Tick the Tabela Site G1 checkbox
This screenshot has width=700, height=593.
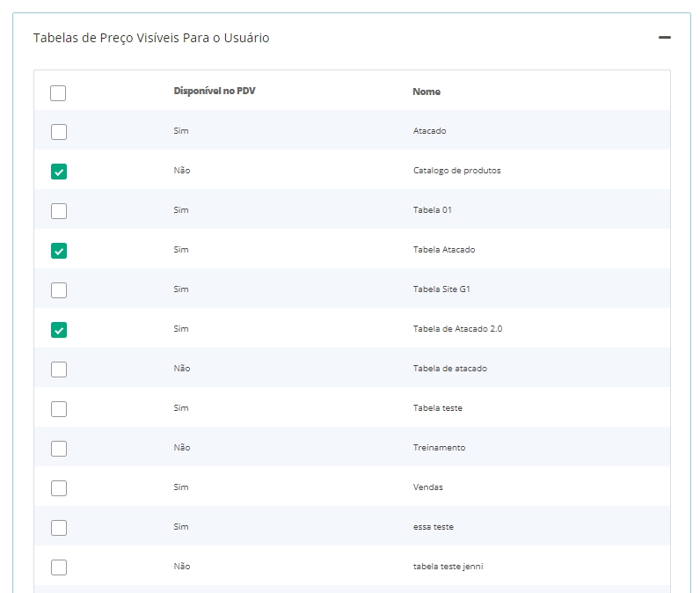(58, 290)
